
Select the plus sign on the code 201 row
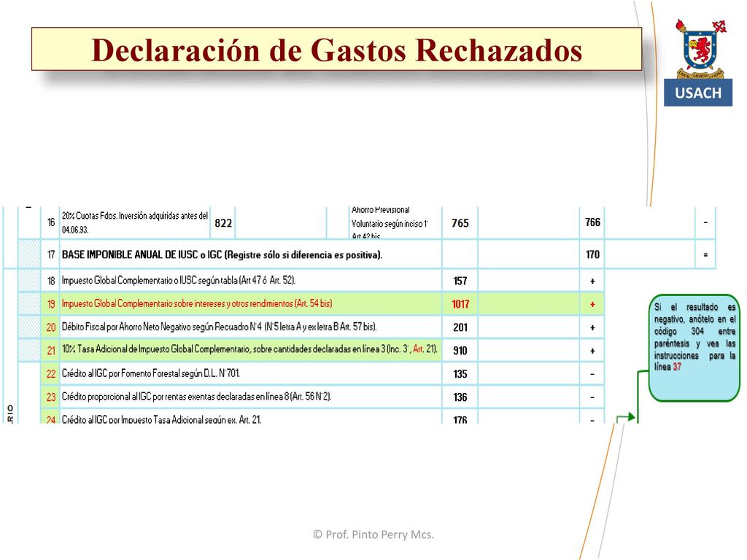[592, 327]
